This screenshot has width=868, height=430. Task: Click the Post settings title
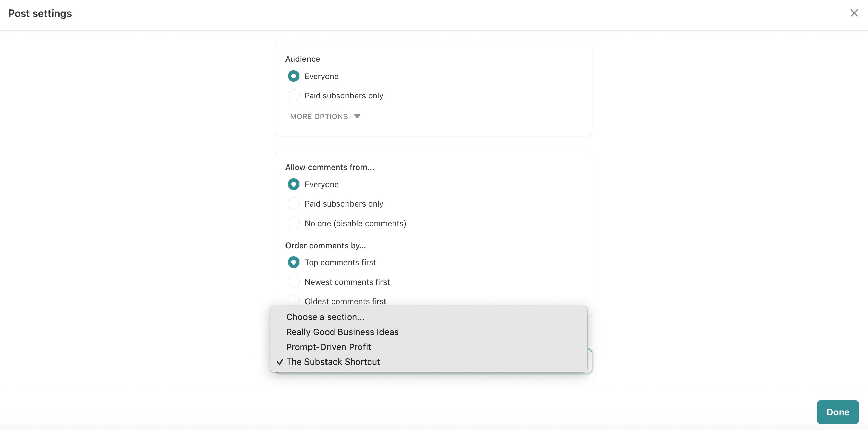click(40, 13)
